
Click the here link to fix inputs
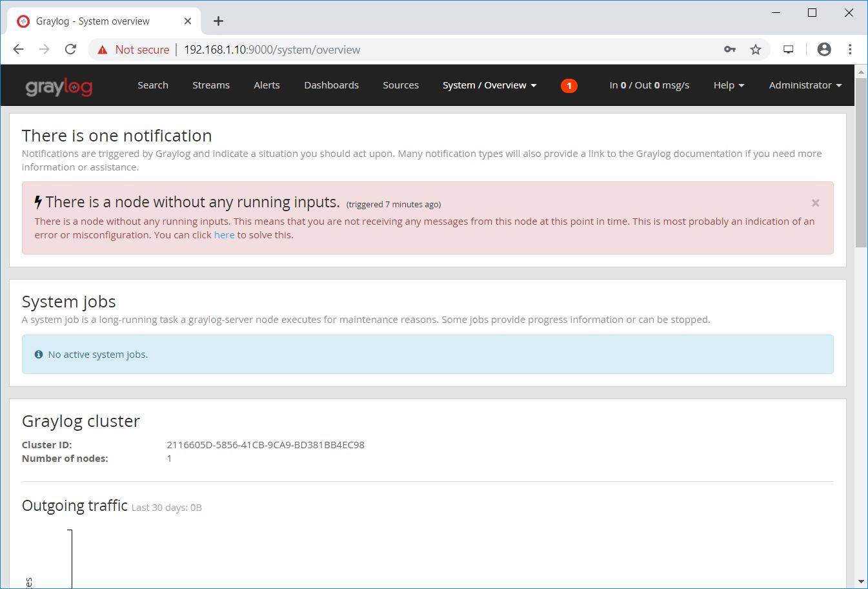tap(224, 234)
